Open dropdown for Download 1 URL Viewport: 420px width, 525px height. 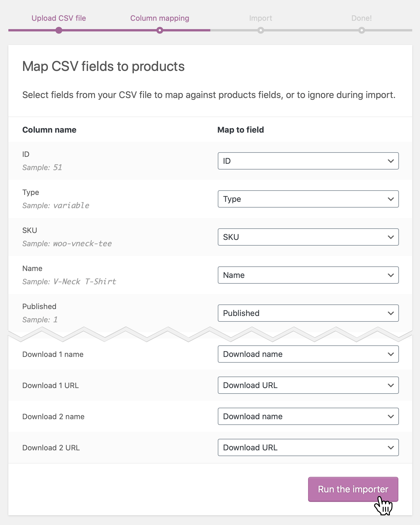pos(308,385)
